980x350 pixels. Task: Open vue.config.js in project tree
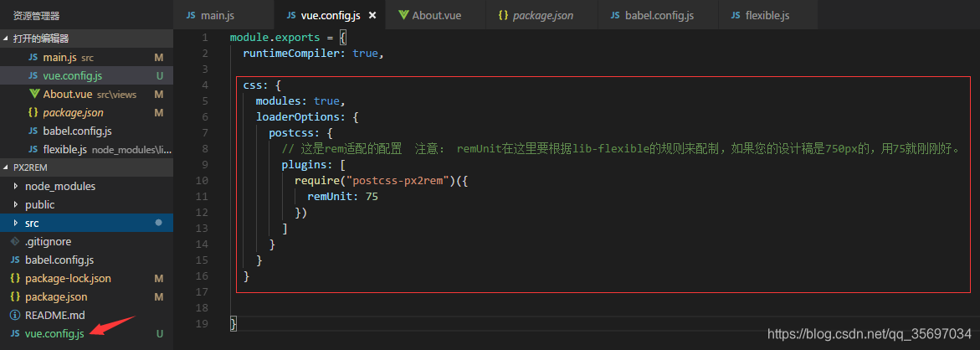tap(86, 334)
